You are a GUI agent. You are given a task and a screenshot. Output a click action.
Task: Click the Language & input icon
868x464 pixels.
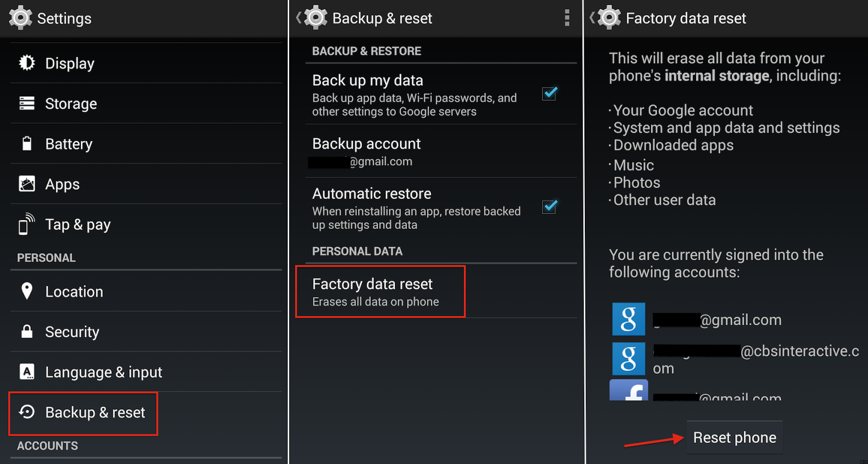(x=27, y=372)
